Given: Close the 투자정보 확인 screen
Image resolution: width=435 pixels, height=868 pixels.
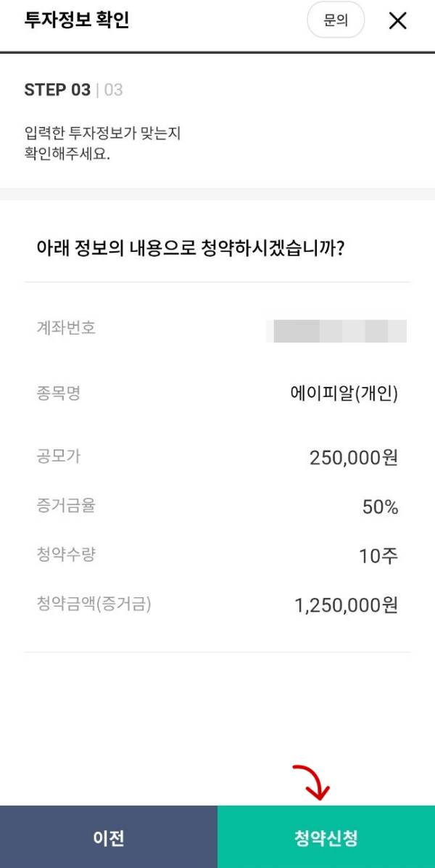Looking at the screenshot, I should pyautogui.click(x=398, y=21).
